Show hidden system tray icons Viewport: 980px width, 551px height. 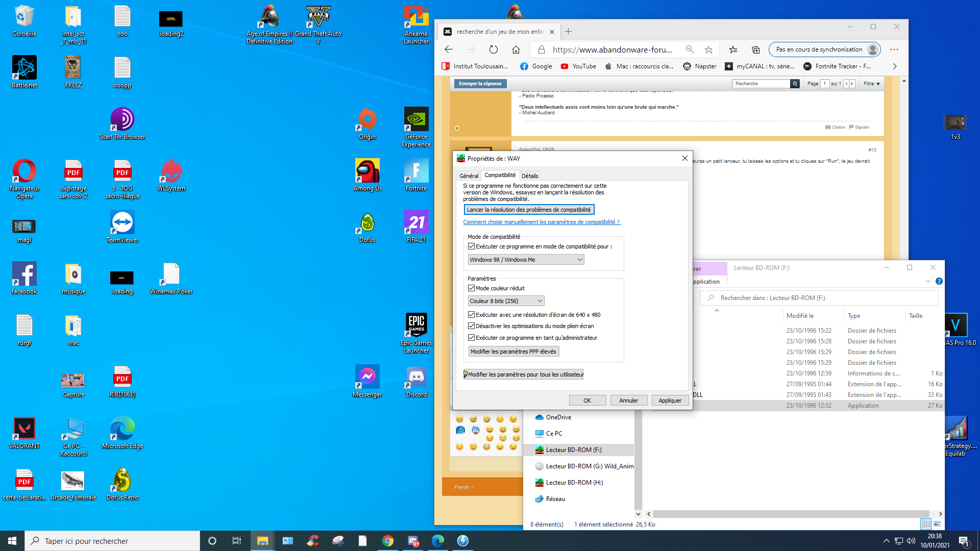[x=886, y=541]
